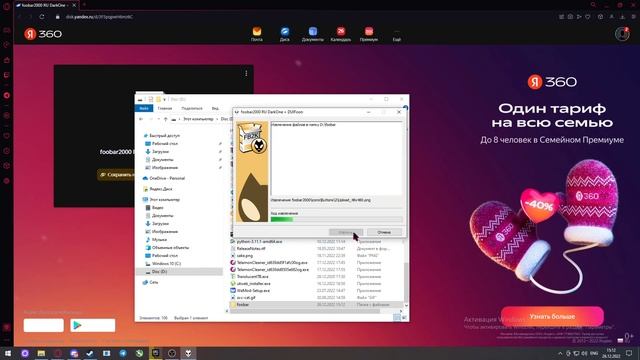The width and height of the screenshot is (640, 360).
Task: Open the Windows notification center
Action: 629,353
